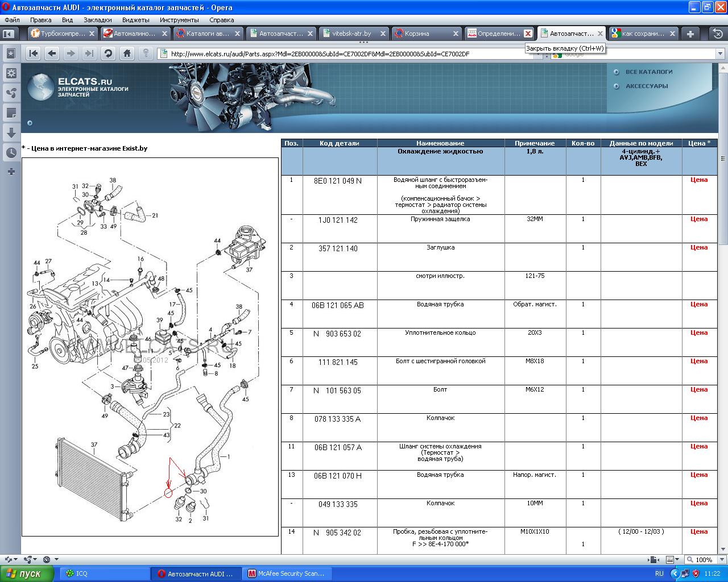Toggle the Opera side panel button

pyautogui.click(x=9, y=34)
